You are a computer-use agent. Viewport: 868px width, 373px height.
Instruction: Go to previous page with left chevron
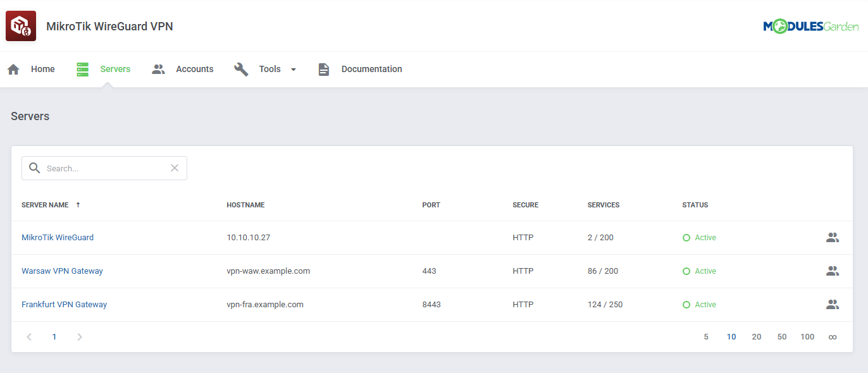tap(29, 337)
